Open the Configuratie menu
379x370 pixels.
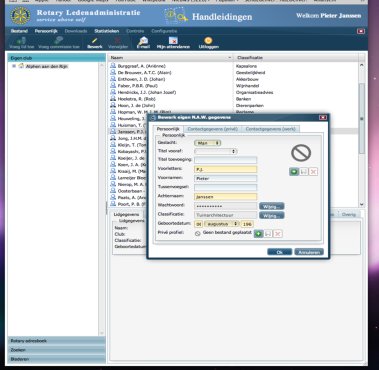pos(164,31)
